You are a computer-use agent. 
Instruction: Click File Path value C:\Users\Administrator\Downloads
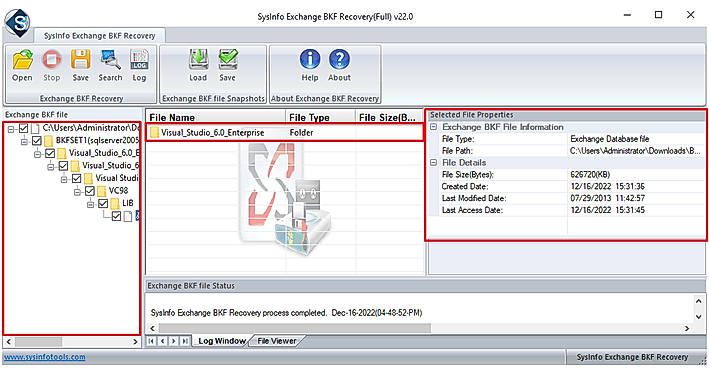tap(635, 151)
